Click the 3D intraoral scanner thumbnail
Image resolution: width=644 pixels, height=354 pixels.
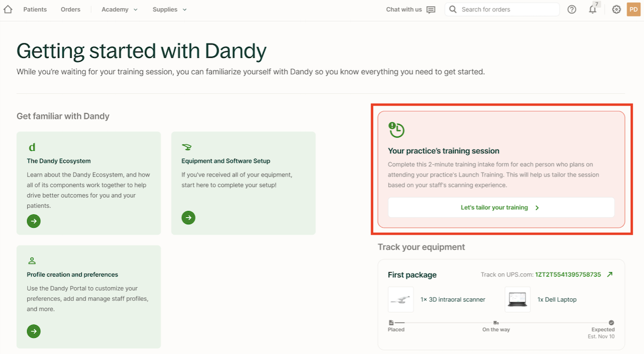click(x=400, y=299)
